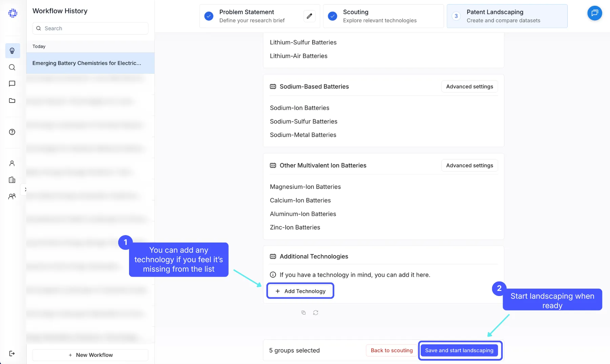Open the team members icon in sidebar
610x364 pixels.
pyautogui.click(x=12, y=196)
